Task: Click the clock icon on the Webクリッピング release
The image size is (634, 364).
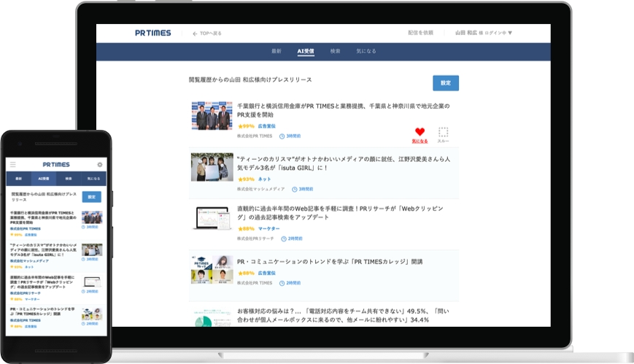Action: (284, 239)
